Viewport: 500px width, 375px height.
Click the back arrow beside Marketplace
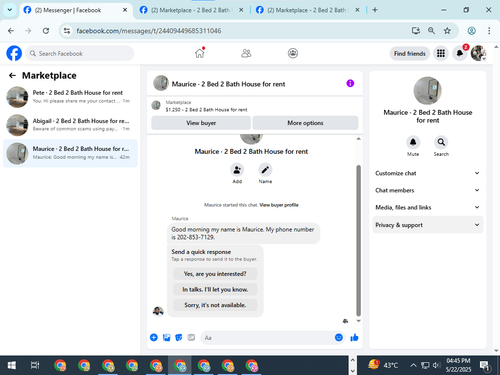12,76
